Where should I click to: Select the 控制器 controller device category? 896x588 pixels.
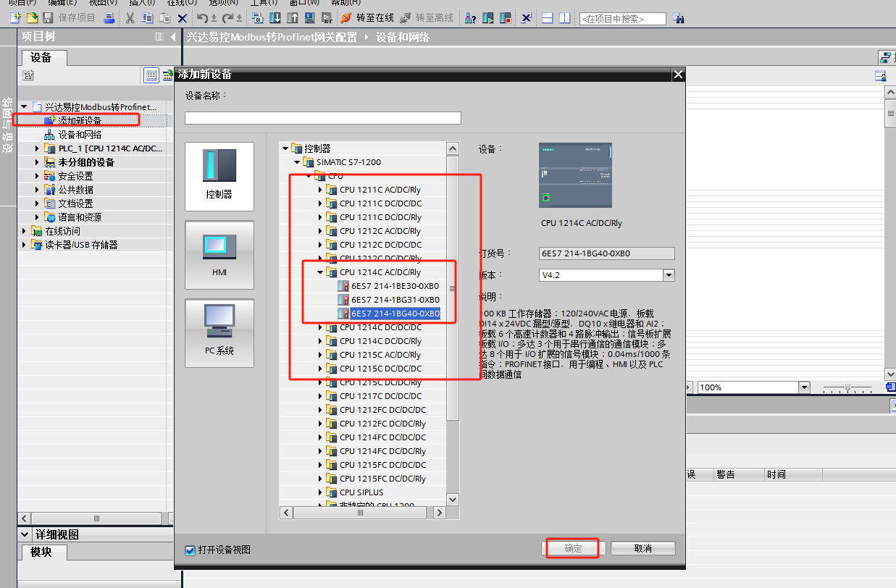(x=219, y=176)
